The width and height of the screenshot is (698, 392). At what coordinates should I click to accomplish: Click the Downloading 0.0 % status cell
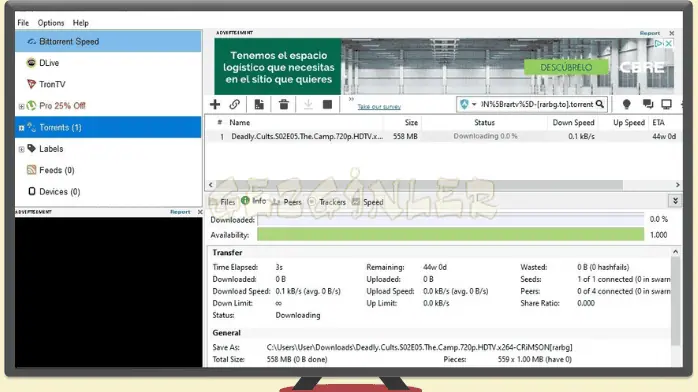click(485, 136)
